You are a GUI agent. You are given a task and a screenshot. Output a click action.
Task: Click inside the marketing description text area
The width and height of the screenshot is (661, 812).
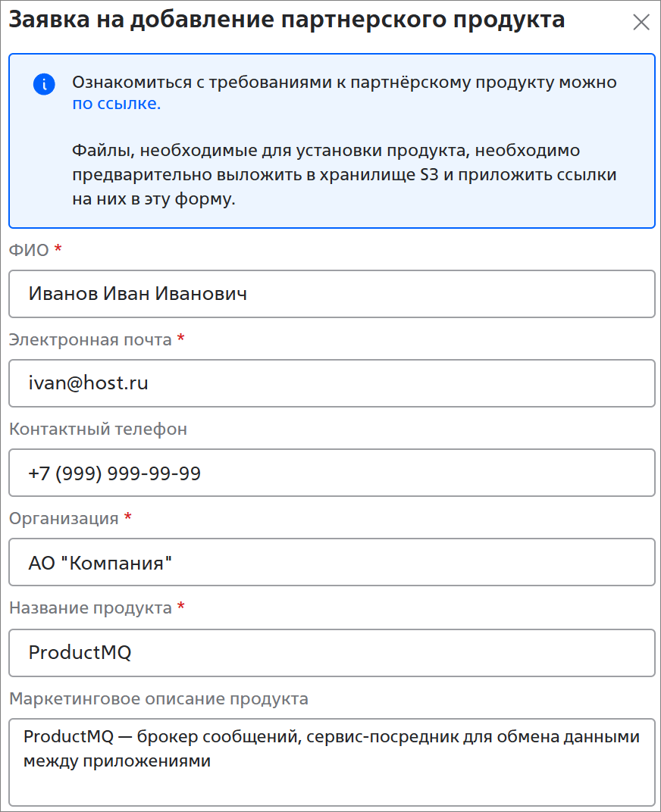pos(331,761)
